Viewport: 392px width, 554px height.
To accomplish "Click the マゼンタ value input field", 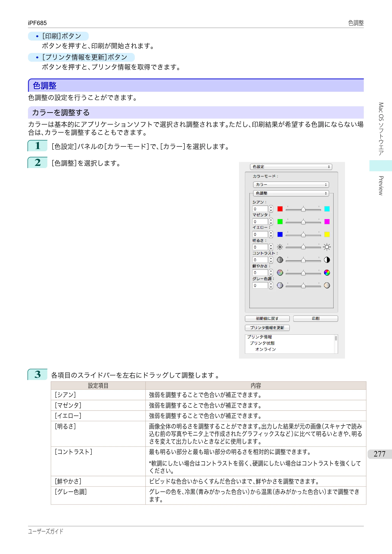I will (x=260, y=222).
